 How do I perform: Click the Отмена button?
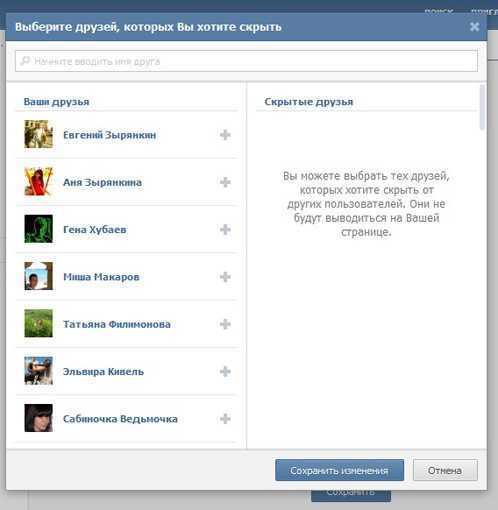point(445,470)
